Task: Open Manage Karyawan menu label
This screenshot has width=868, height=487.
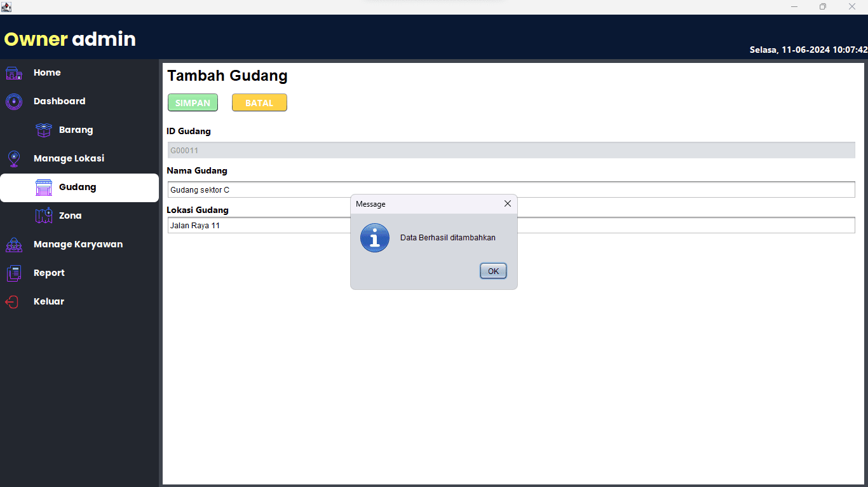Action: click(78, 245)
